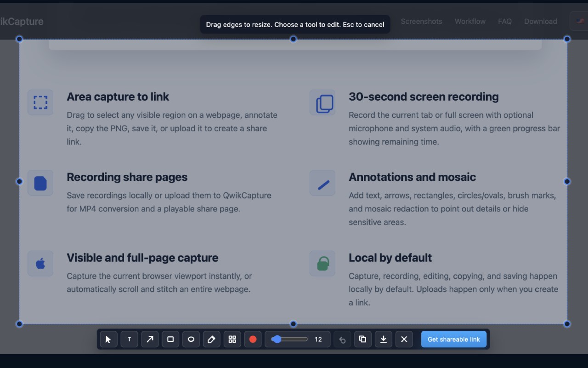Screen dimensions: 588x368
Task: Download the captured image
Action: tap(383, 339)
